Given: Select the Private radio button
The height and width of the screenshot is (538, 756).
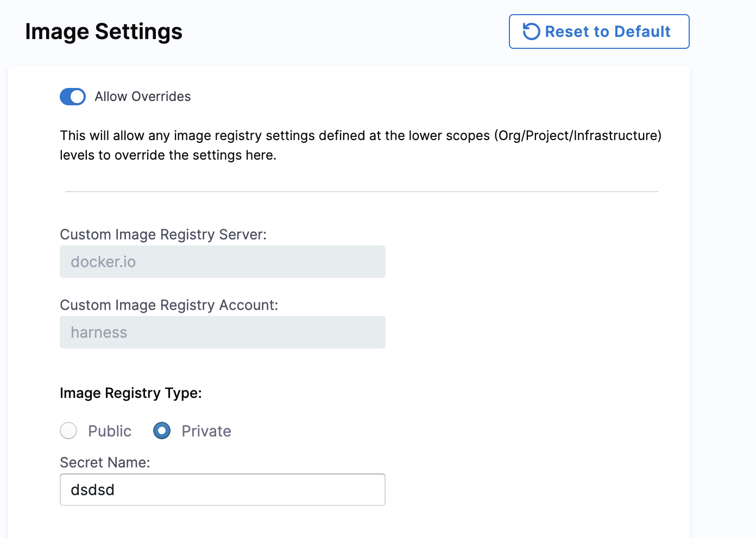Looking at the screenshot, I should tap(162, 431).
